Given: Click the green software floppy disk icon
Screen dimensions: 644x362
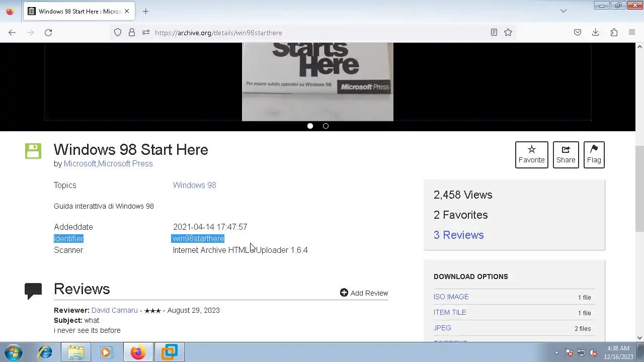Looking at the screenshot, I should coord(33,151).
